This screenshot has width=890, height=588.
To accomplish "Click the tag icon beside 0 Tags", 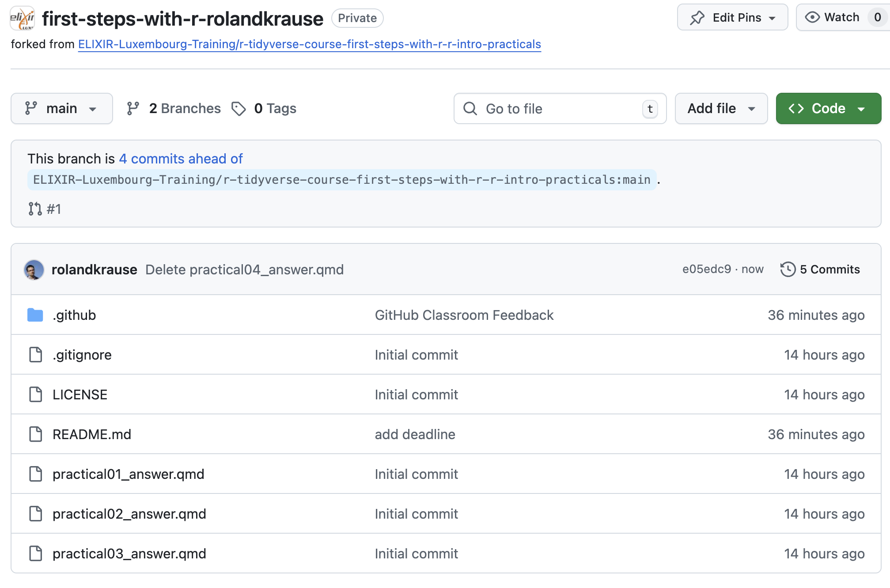I will 239,109.
